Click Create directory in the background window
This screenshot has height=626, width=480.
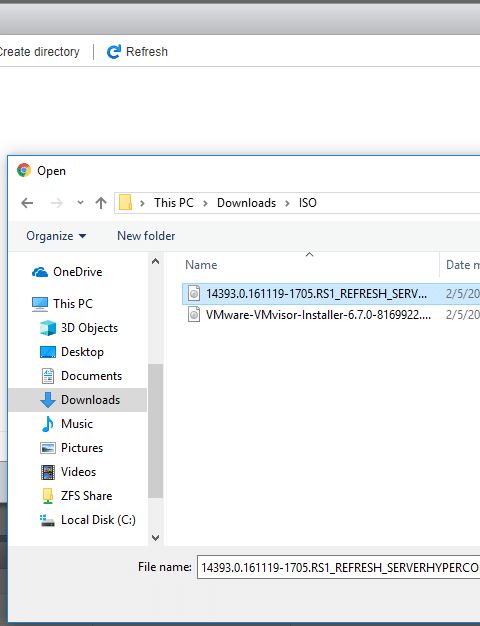(x=40, y=52)
